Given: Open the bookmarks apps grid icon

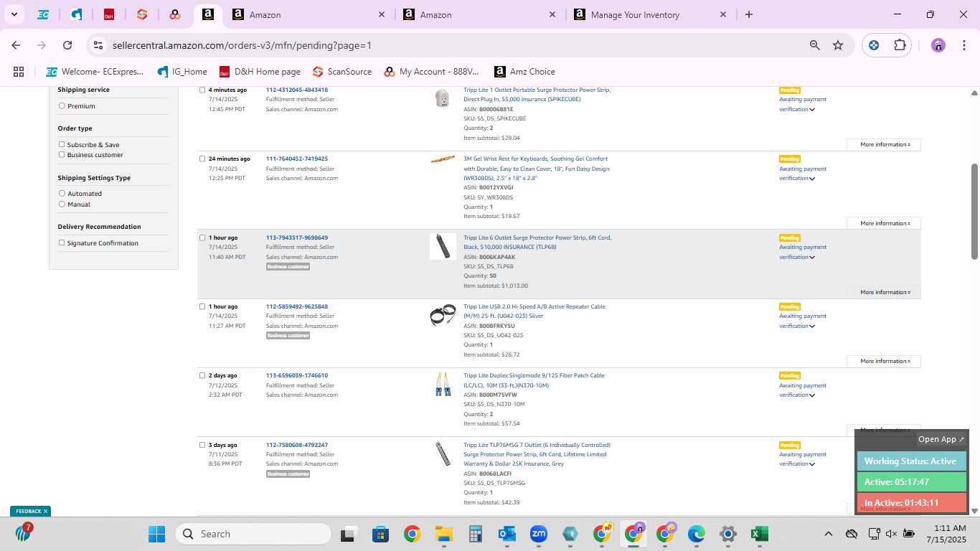Looking at the screenshot, I should coord(19,72).
